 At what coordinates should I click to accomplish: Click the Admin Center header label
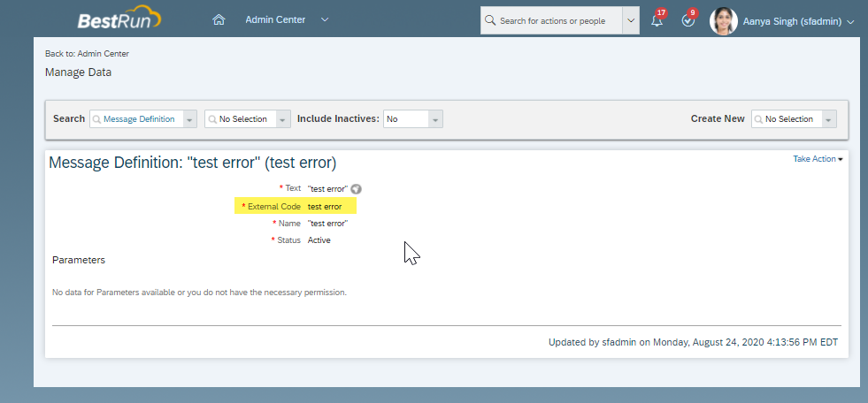click(275, 20)
